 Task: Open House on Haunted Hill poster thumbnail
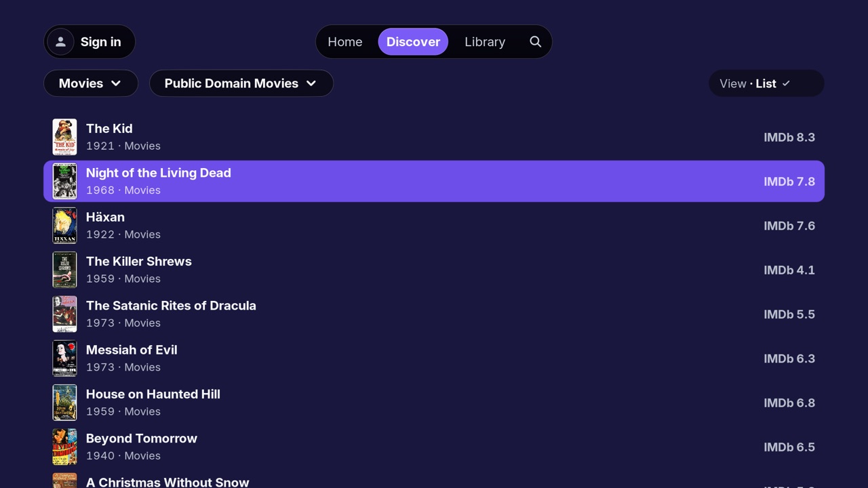click(x=64, y=403)
